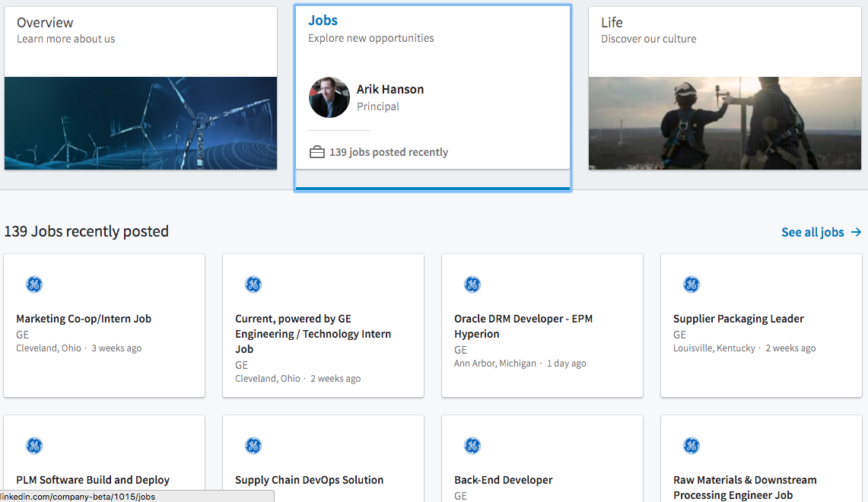Click '3 weeks ago' on Marketing Co-op card
The width and height of the screenshot is (868, 502).
tap(116, 348)
